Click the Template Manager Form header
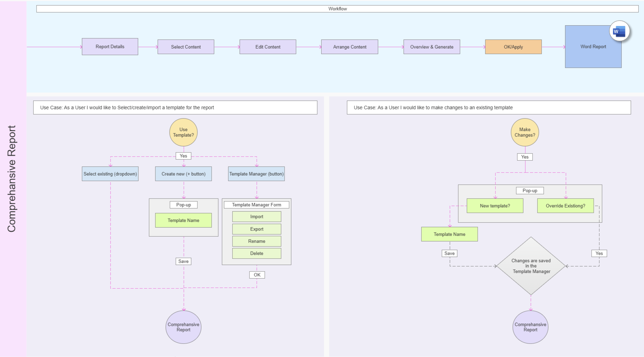Image resolution: width=644 pixels, height=357 pixels. [256, 205]
